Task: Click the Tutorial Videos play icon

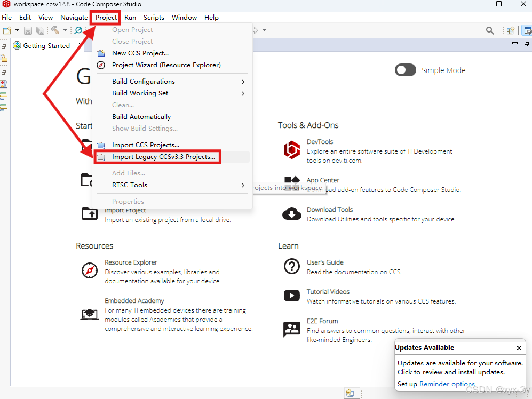Action: coord(292,296)
